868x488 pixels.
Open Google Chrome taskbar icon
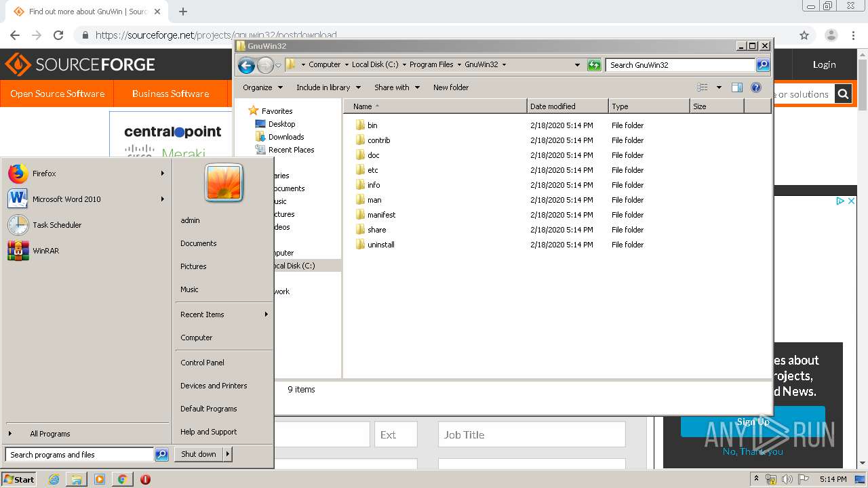(x=122, y=479)
